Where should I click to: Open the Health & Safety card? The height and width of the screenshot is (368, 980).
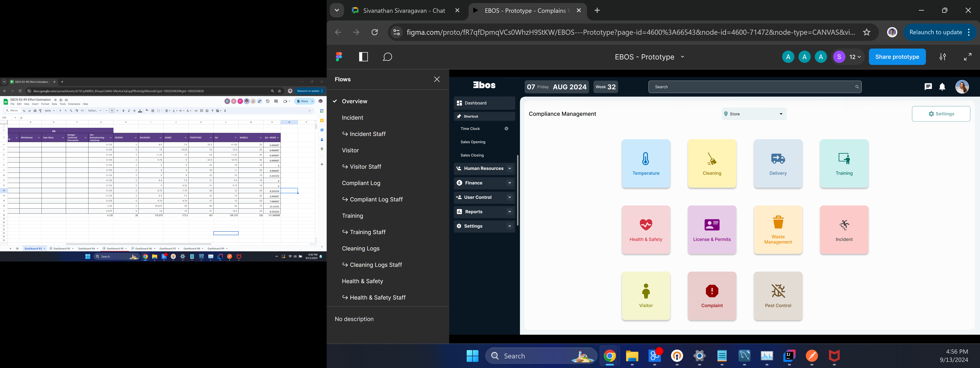pos(646,230)
